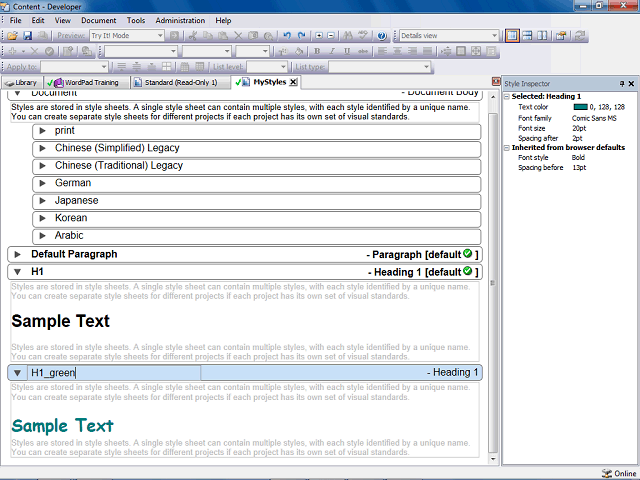Click the H1_green style name field

(x=114, y=373)
